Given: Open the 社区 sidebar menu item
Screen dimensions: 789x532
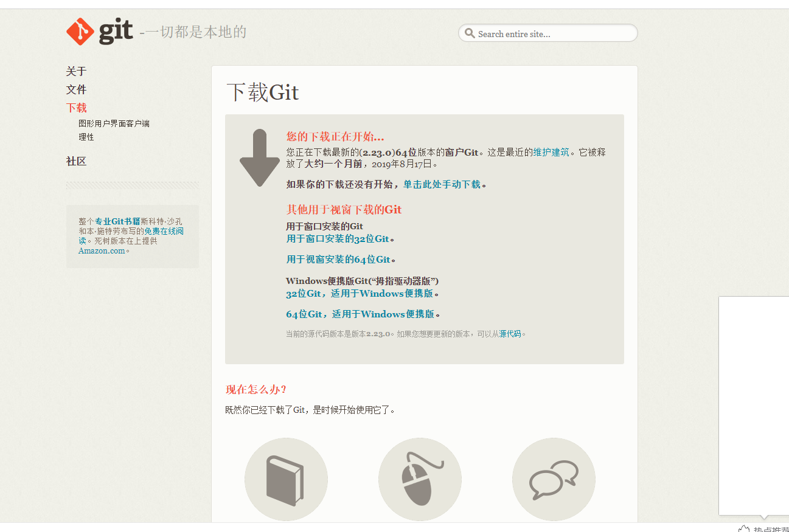Looking at the screenshot, I should pos(77,162).
